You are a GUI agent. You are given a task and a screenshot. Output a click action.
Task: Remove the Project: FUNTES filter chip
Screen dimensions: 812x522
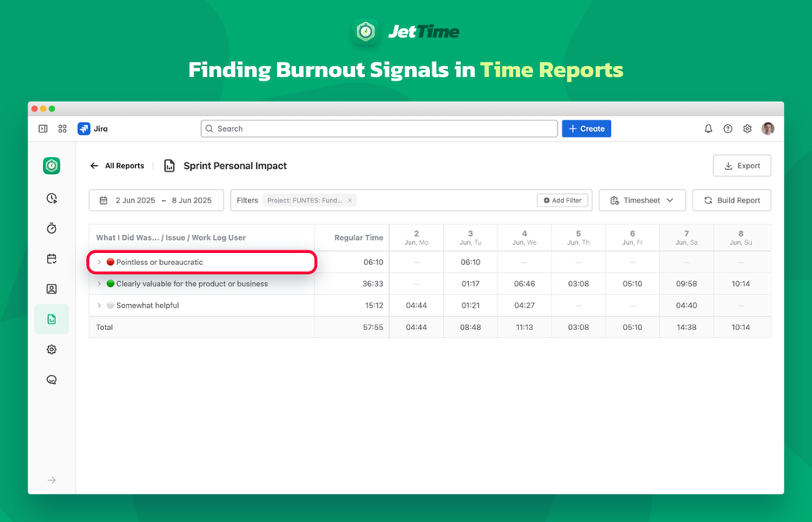coord(350,200)
